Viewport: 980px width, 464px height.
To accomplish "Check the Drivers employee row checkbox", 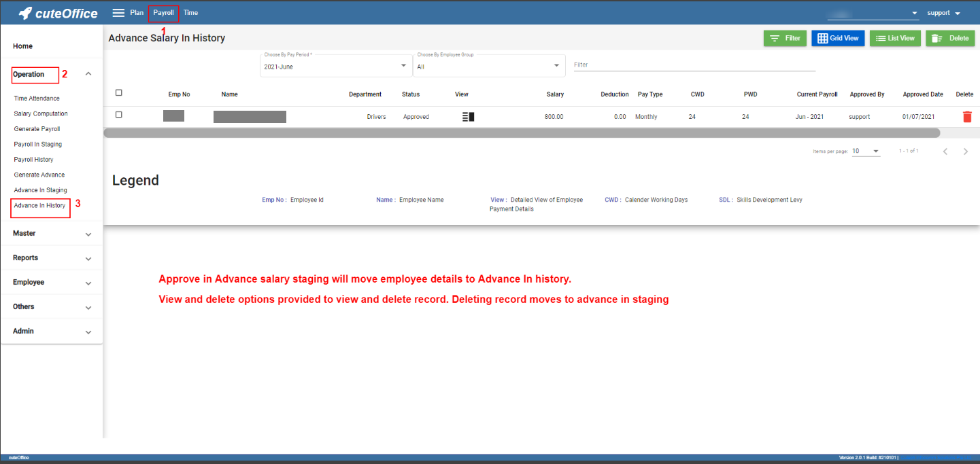I will click(119, 115).
